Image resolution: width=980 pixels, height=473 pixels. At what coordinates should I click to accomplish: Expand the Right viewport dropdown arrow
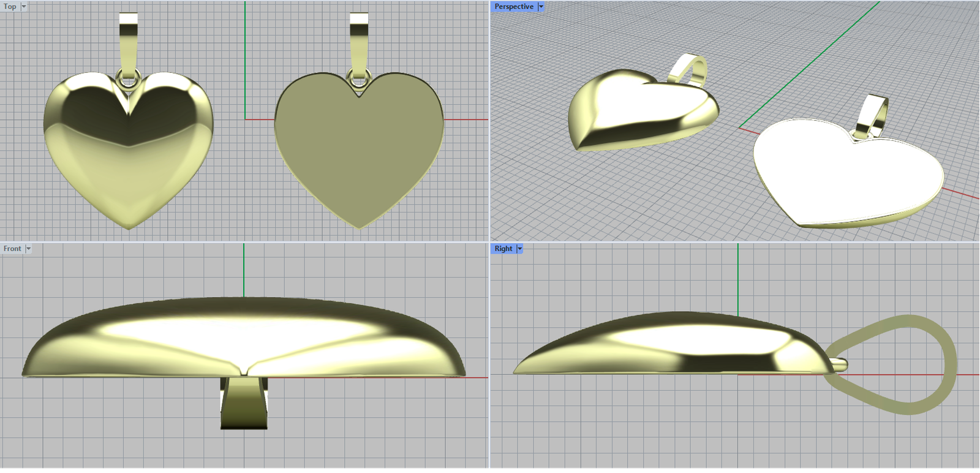pyautogui.click(x=520, y=249)
